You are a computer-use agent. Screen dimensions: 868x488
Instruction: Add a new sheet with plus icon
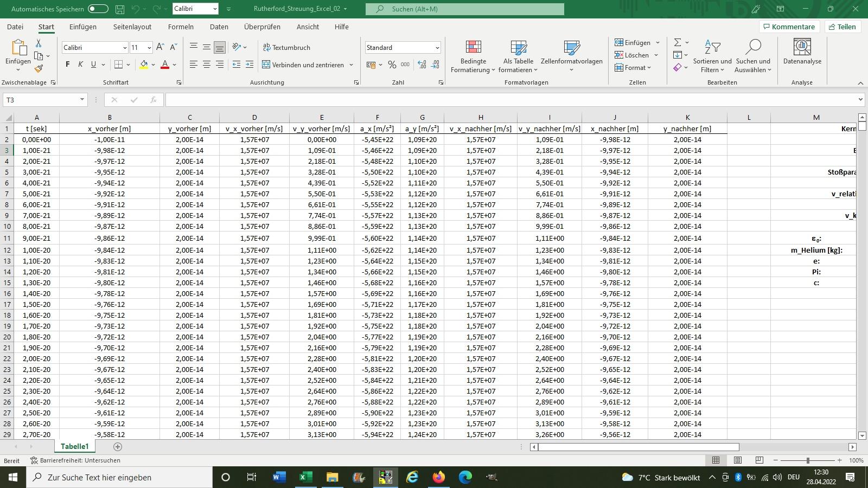pyautogui.click(x=118, y=446)
